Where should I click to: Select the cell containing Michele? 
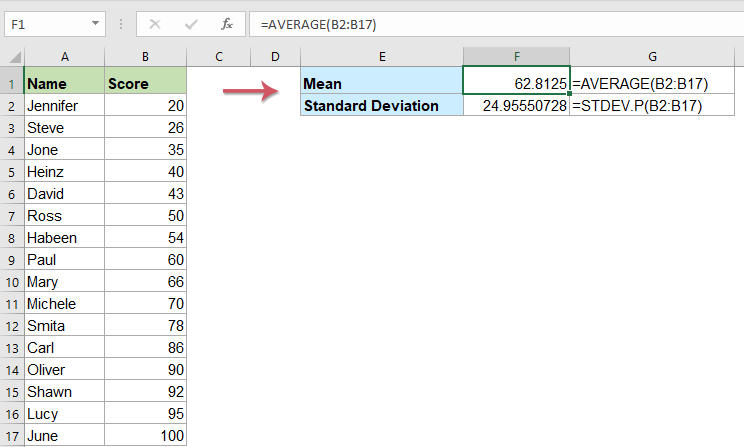click(x=64, y=304)
